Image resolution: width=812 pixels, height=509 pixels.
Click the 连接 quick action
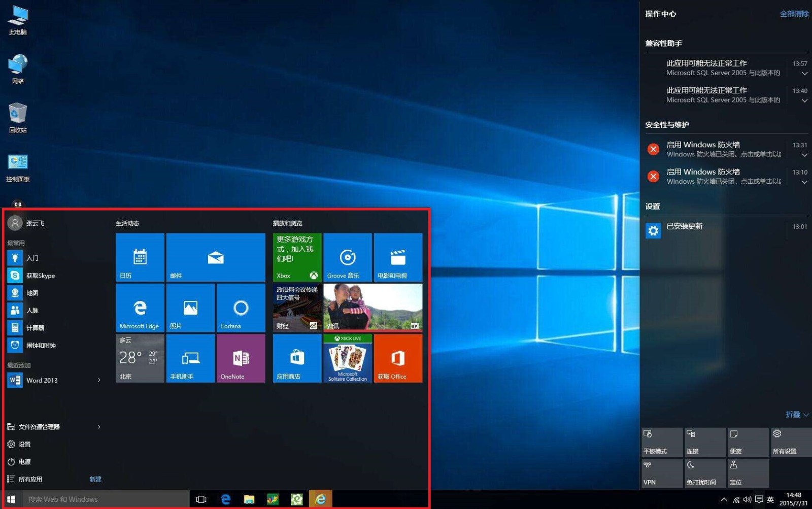[x=705, y=442]
